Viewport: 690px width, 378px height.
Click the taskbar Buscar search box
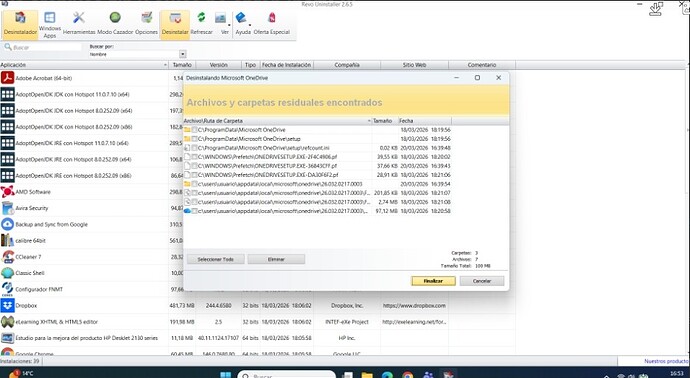point(286,375)
